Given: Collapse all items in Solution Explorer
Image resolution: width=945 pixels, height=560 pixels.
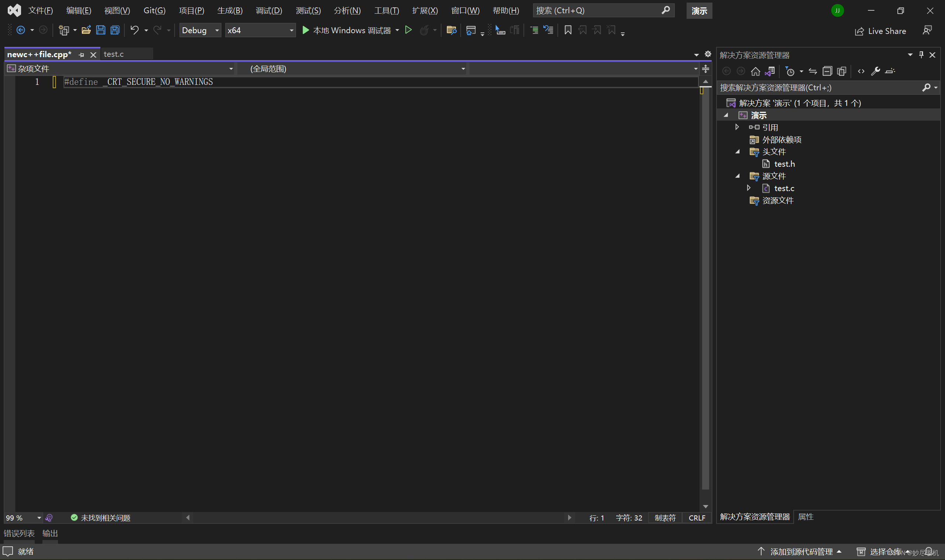Looking at the screenshot, I should tap(827, 71).
